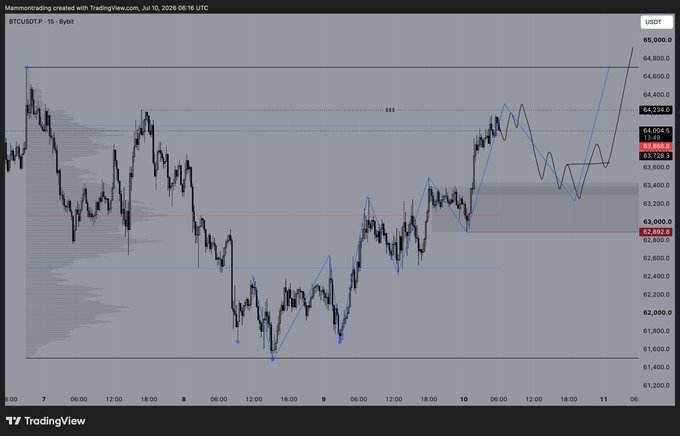680x436 pixels.
Task: Click the day 9 label on time axis
Action: click(324, 399)
